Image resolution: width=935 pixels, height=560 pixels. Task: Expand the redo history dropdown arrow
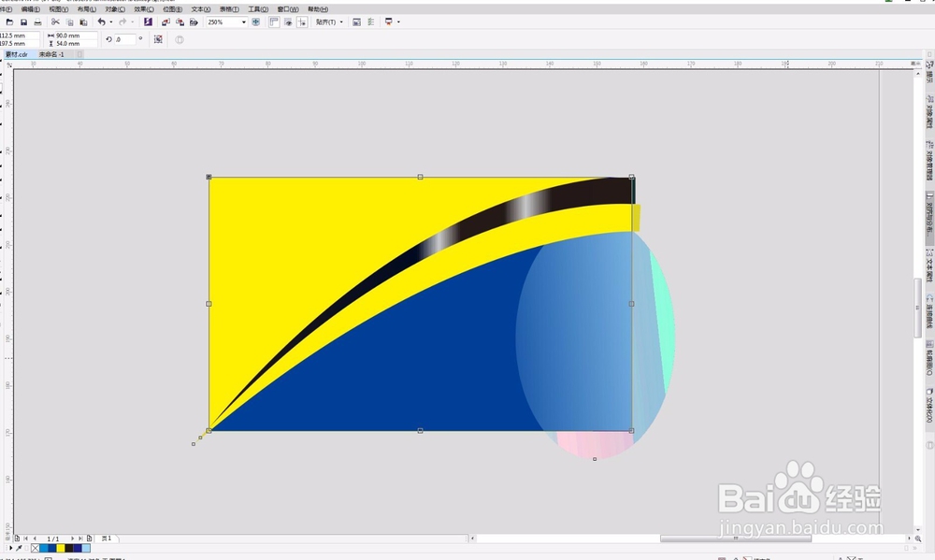(x=132, y=22)
